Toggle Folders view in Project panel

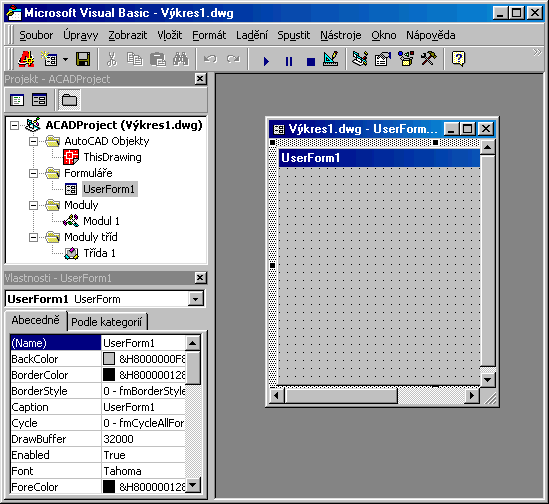69,100
